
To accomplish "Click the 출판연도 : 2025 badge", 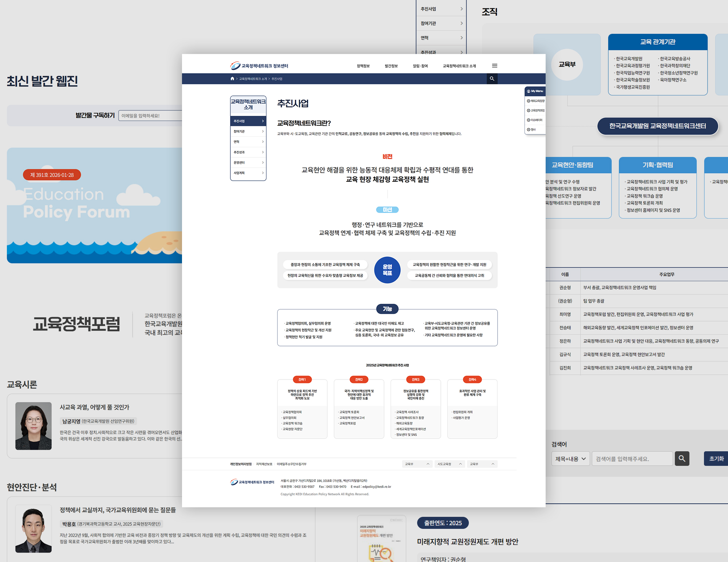I will pyautogui.click(x=443, y=523).
